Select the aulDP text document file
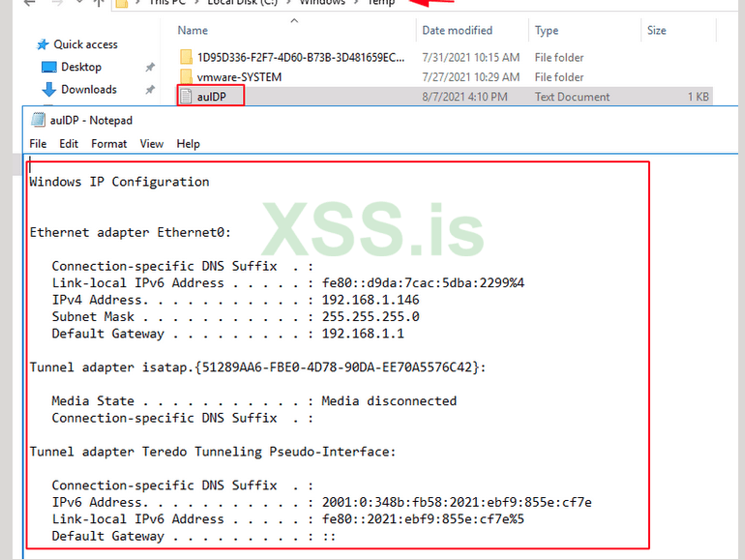745x560 pixels. point(444,97)
